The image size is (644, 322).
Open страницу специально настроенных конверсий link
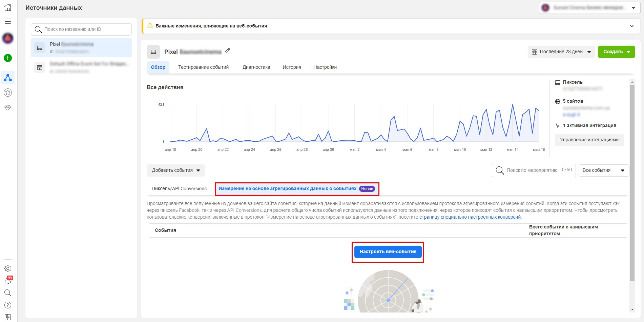pyautogui.click(x=470, y=217)
